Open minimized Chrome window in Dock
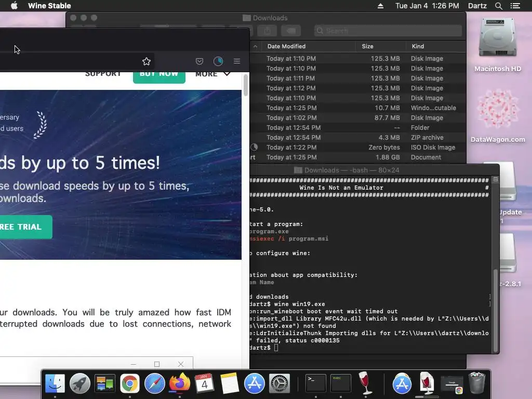This screenshot has height=399, width=532. [x=451, y=385]
